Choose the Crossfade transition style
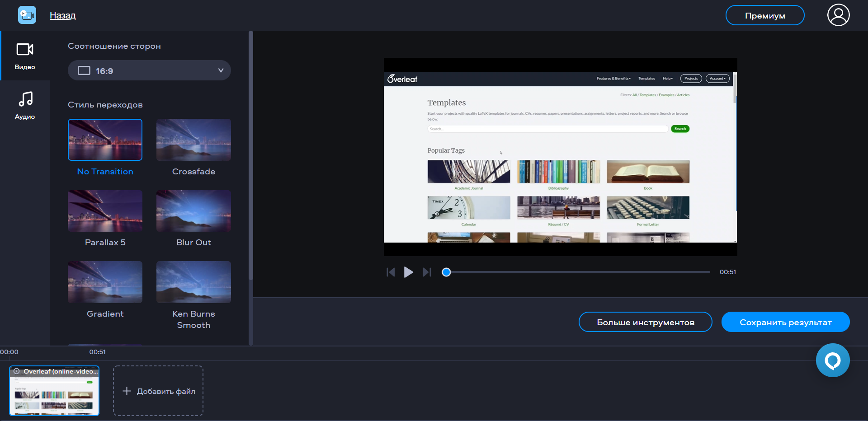Screen dimensions: 868x421 pyautogui.click(x=193, y=140)
